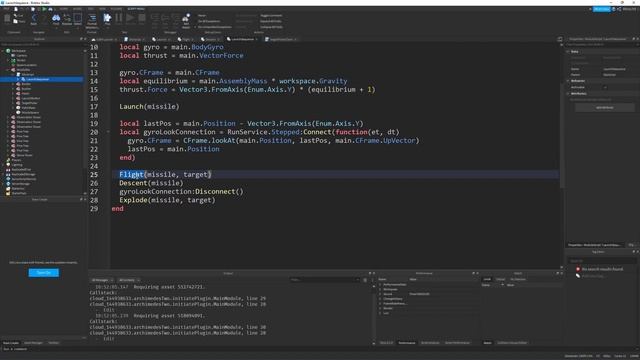Click the Copy icon in the Clipboard group
This screenshot has height=360, width=640.
click(x=16, y=21)
